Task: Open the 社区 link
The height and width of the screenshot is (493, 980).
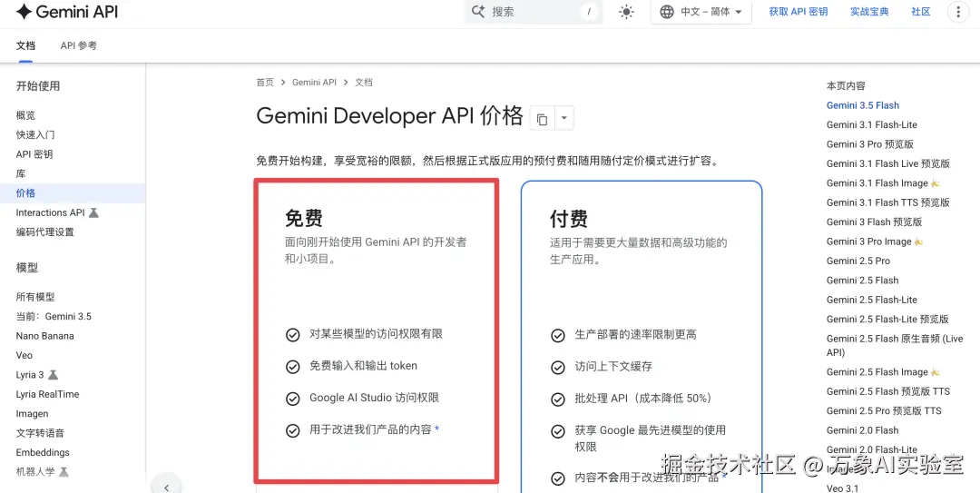Action: click(921, 12)
